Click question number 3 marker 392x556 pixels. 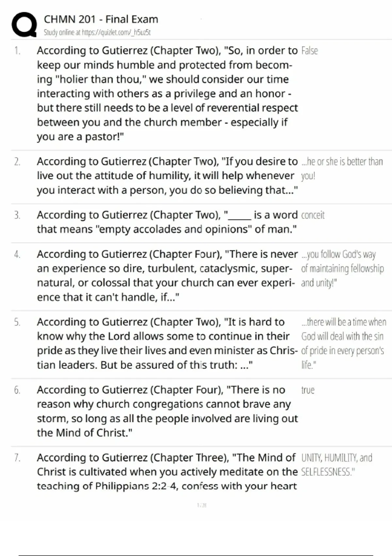point(17,215)
